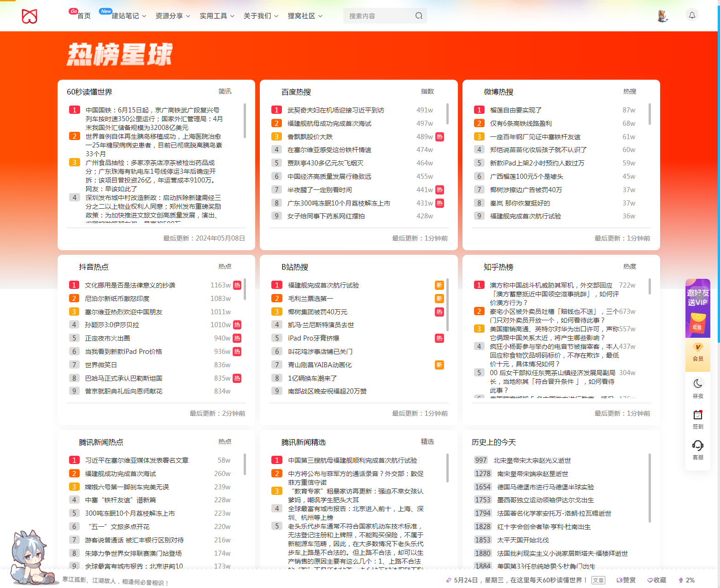The image size is (720, 588).
Task: Click the user avatar in header
Action: 662,16
